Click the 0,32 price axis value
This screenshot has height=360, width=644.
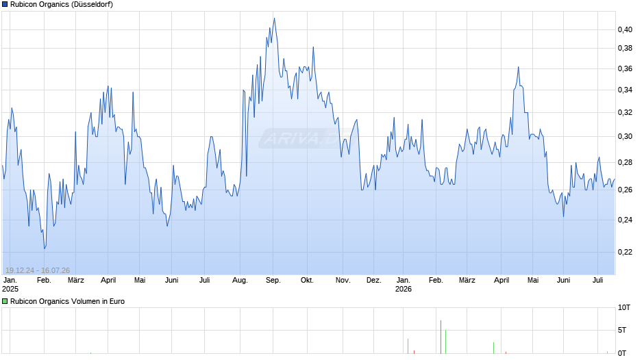[625, 112]
